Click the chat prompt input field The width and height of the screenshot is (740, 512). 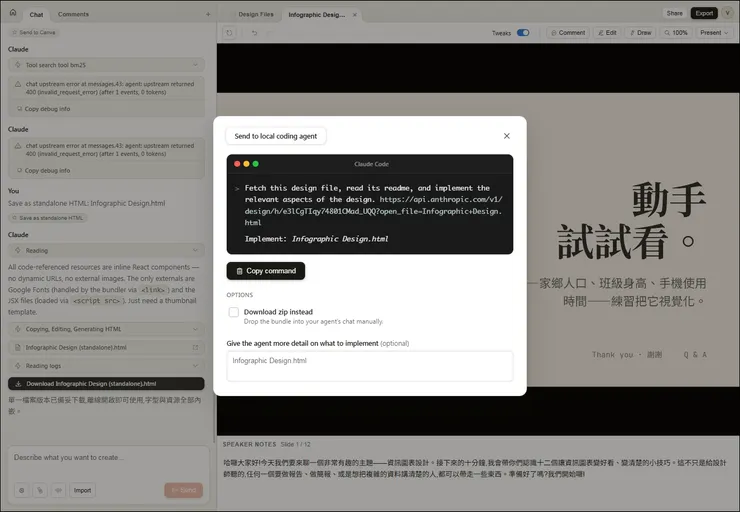(108, 457)
